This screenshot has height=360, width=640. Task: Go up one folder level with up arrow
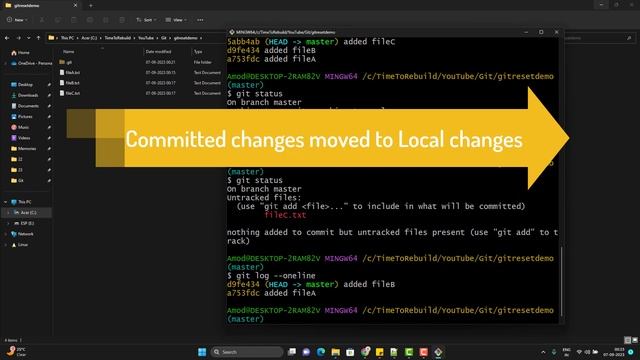click(38, 38)
